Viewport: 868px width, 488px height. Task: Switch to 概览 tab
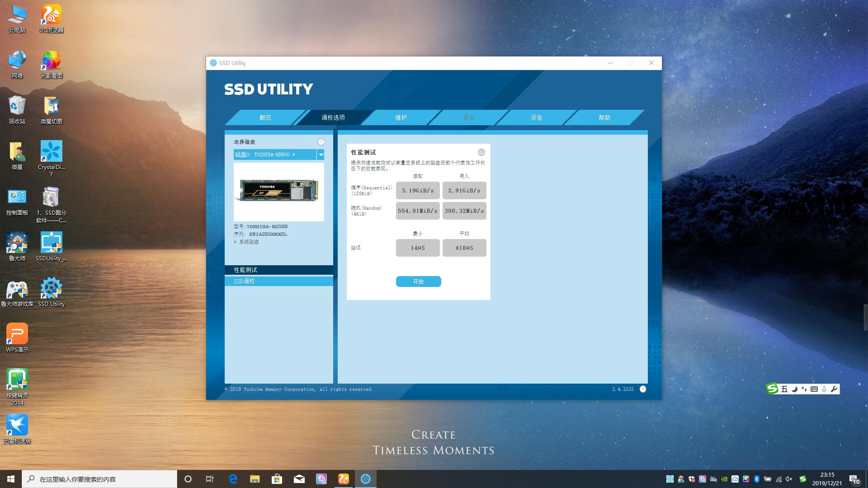(265, 117)
